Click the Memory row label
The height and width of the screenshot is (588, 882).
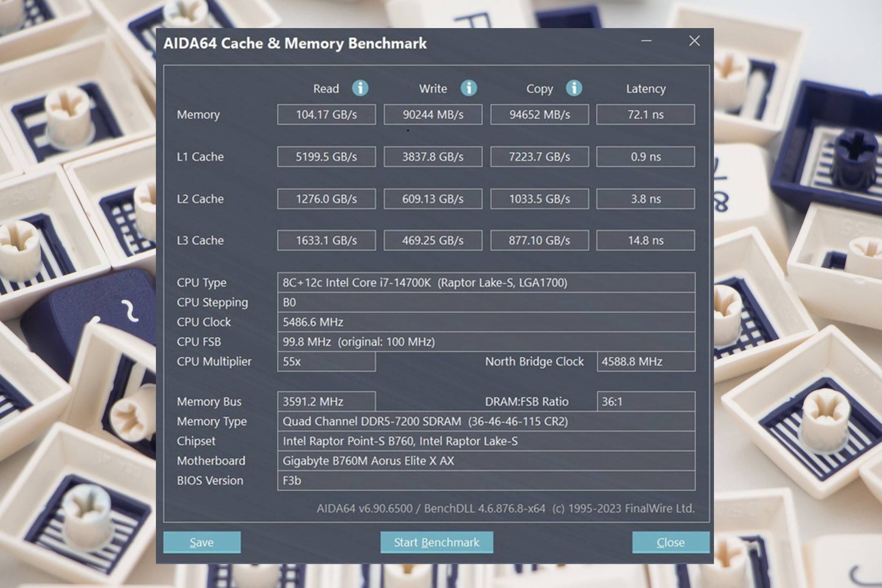coord(198,115)
